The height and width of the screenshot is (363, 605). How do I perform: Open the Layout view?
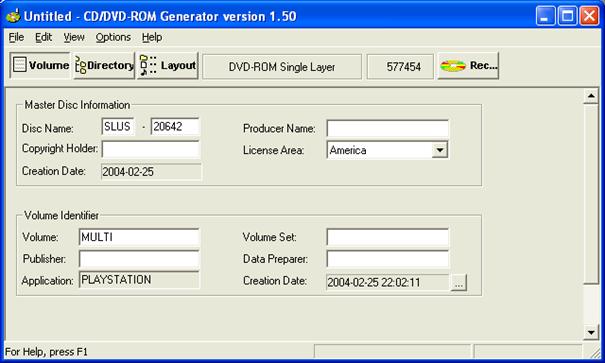(168, 66)
